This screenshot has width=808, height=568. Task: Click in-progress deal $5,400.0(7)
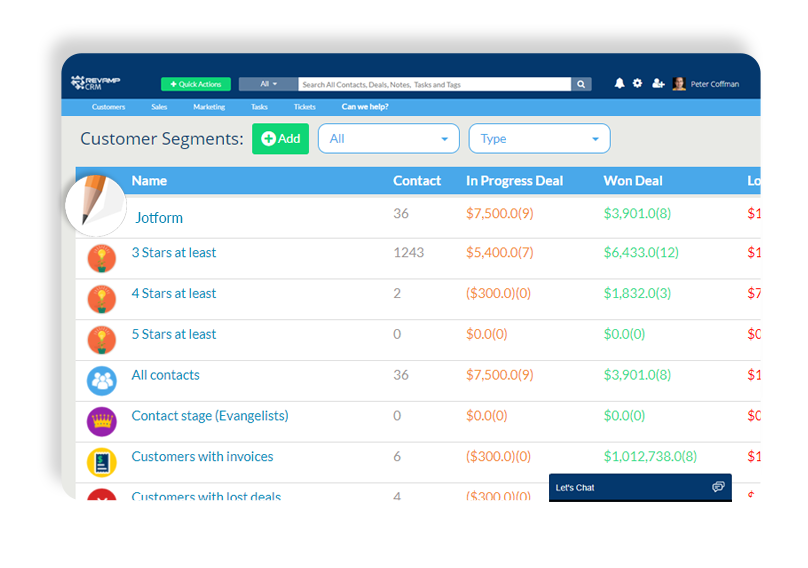click(499, 253)
